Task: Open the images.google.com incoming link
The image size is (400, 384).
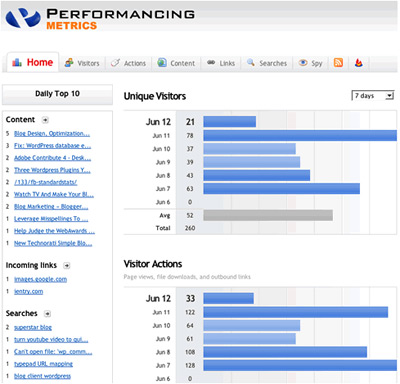Action: click(x=40, y=279)
